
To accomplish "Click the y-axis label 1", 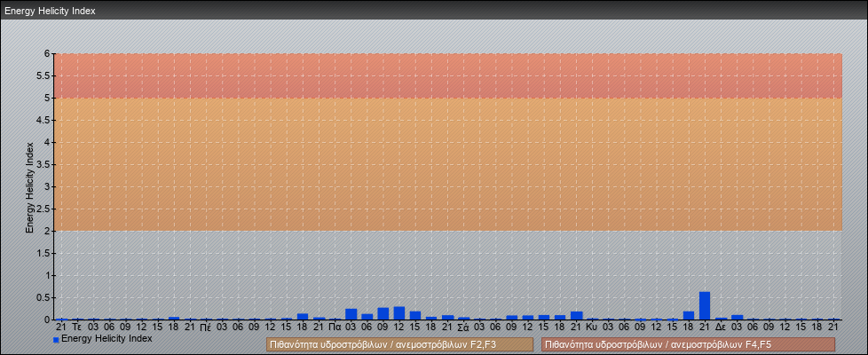I will pyautogui.click(x=47, y=275).
